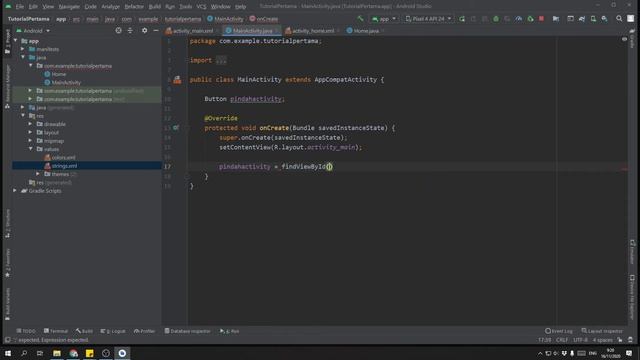Click the Search Everywhere magnifier icon
The width and height of the screenshot is (640, 360).
coord(619,19)
